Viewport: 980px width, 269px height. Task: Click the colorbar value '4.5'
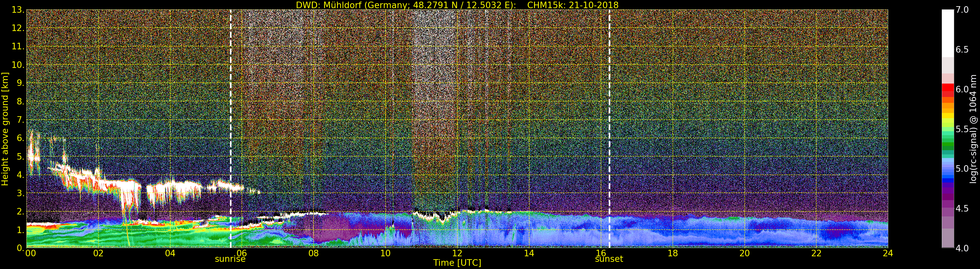pyautogui.click(x=962, y=209)
